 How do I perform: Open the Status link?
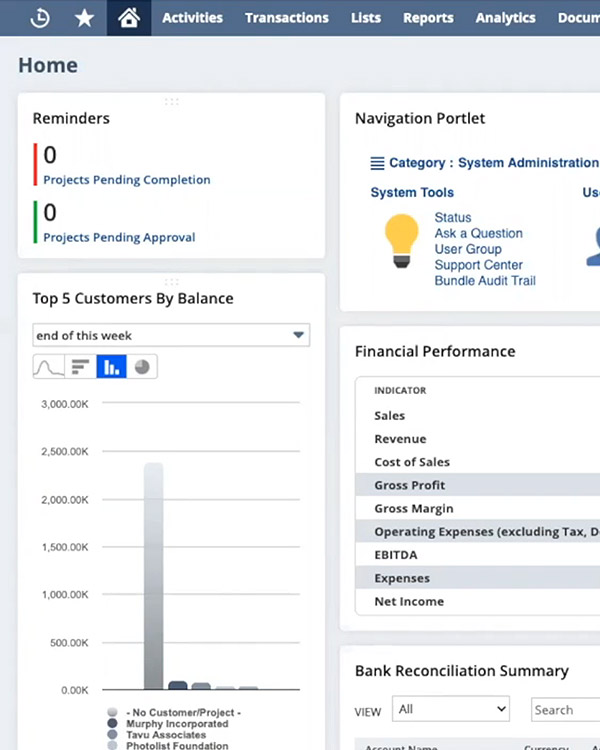pos(453,218)
